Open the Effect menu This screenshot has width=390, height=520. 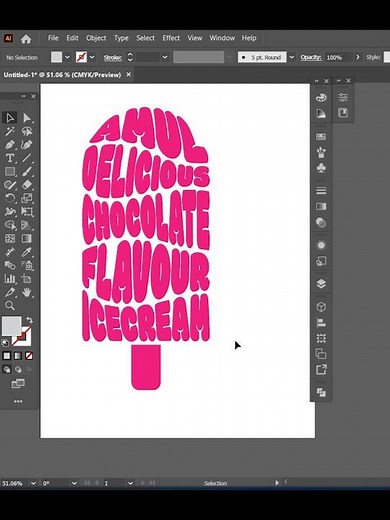pyautogui.click(x=171, y=38)
